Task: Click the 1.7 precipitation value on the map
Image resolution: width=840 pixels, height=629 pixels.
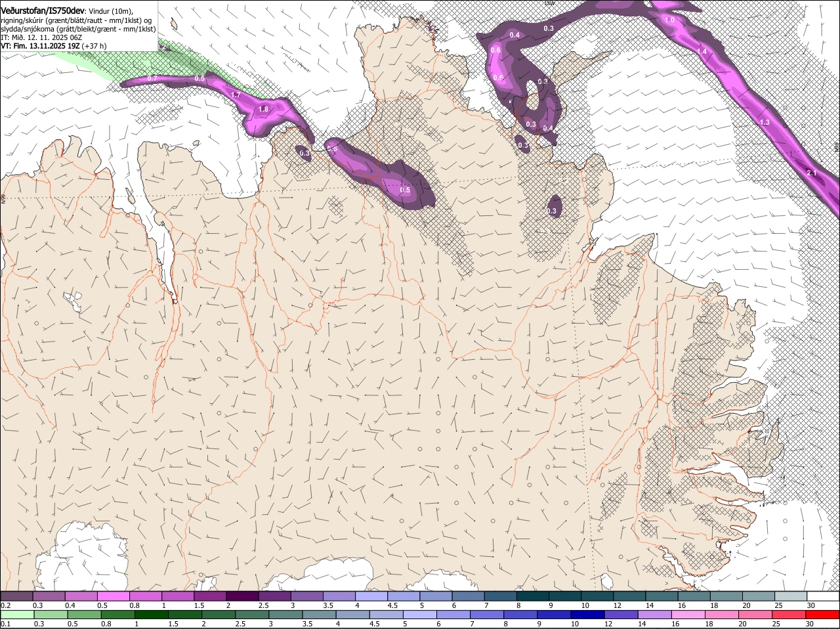Action: point(236,95)
